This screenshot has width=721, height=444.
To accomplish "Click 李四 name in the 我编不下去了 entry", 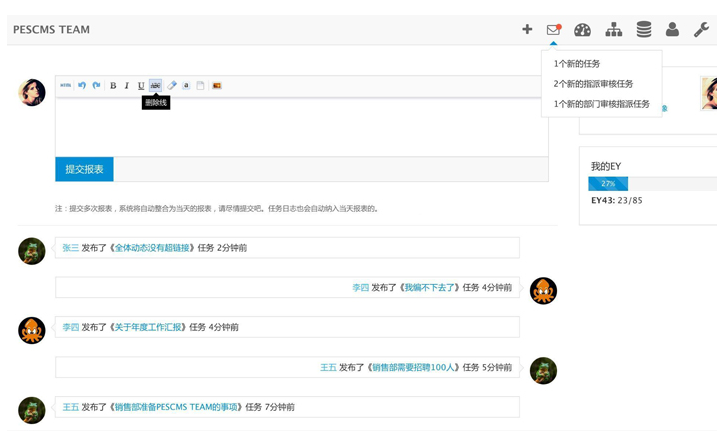I will click(360, 288).
